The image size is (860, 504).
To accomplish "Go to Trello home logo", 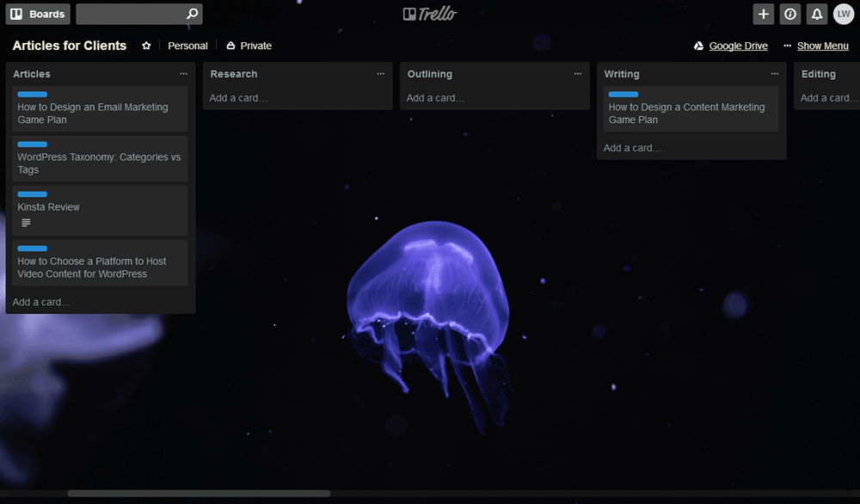I will 430,14.
